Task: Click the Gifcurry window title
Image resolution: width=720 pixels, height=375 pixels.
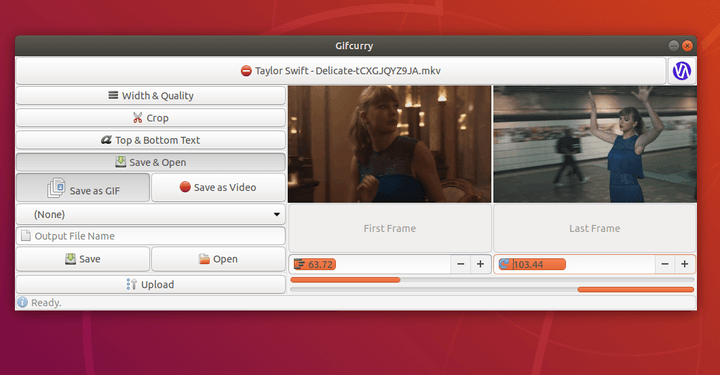Action: 354,46
